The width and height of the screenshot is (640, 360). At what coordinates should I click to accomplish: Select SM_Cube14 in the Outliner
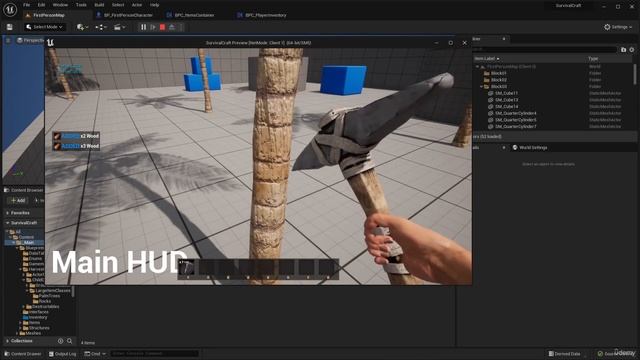507,106
